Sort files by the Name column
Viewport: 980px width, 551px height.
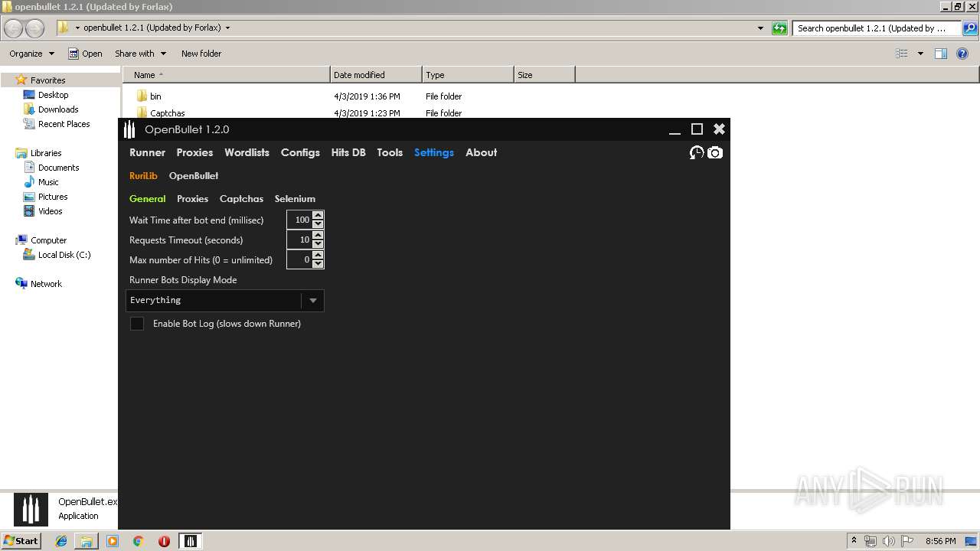point(226,75)
